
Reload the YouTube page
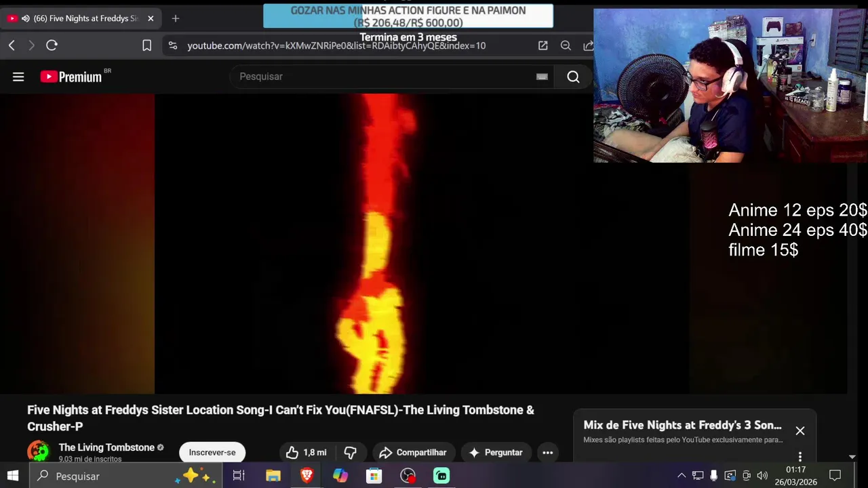pos(52,45)
